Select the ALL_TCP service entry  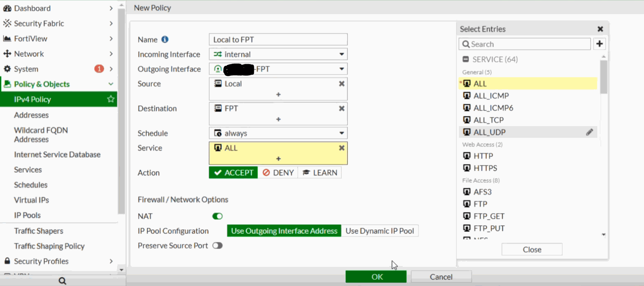[x=528, y=120]
